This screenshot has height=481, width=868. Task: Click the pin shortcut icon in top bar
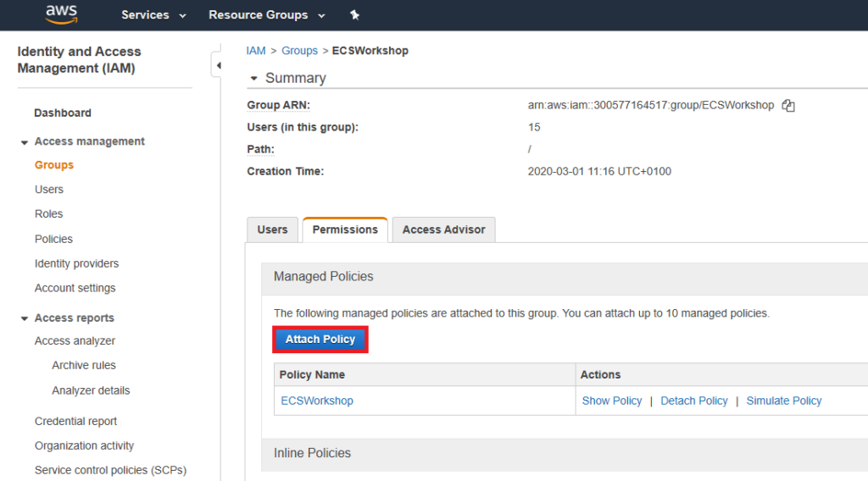(354, 15)
